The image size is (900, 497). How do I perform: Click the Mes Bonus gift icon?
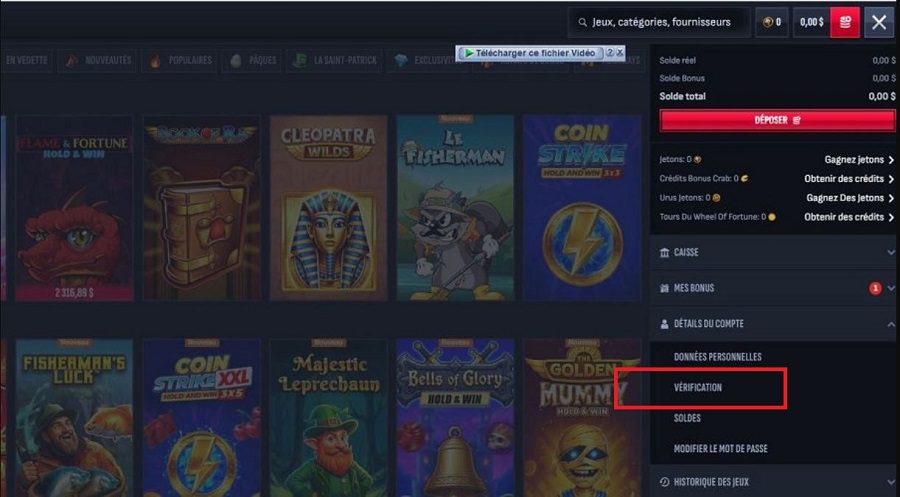click(x=664, y=288)
